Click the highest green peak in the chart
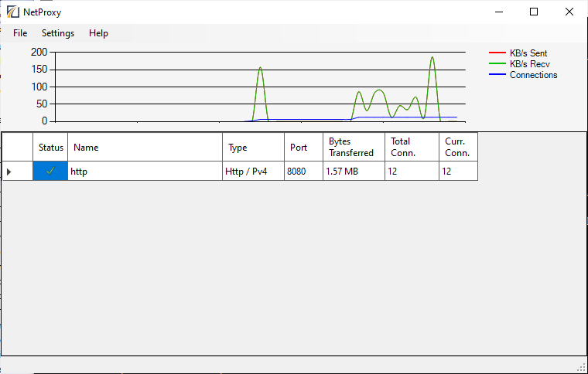The height and width of the screenshot is (374, 588). (432, 58)
